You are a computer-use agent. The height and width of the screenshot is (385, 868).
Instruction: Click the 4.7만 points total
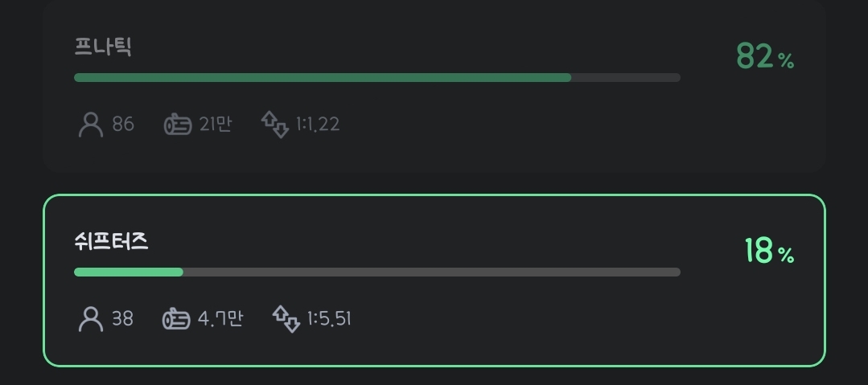point(220,319)
